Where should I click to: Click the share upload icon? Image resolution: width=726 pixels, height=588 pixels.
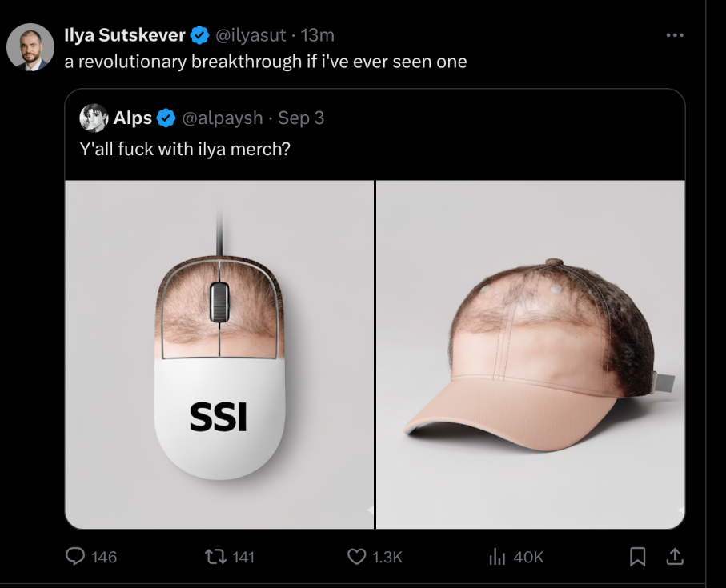tap(675, 556)
